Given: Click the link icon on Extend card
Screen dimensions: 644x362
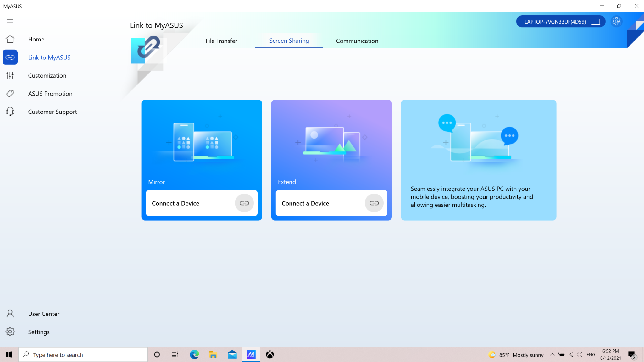Looking at the screenshot, I should point(374,203).
